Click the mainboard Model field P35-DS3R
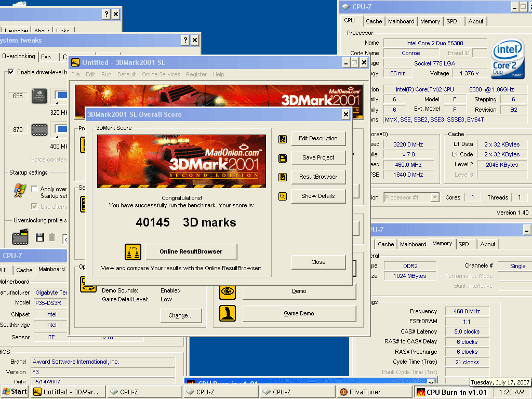Image resolution: width=532 pixels, height=399 pixels. pyautogui.click(x=50, y=303)
